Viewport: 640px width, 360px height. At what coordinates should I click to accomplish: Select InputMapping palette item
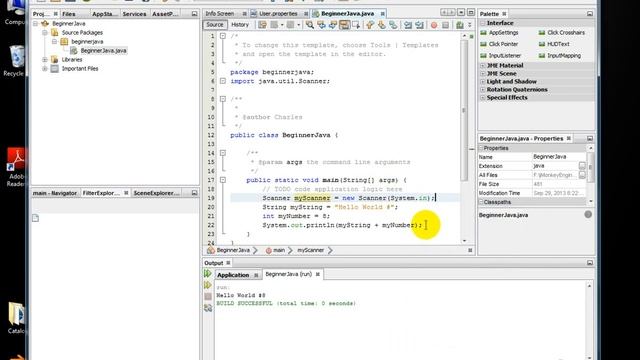(x=560, y=56)
